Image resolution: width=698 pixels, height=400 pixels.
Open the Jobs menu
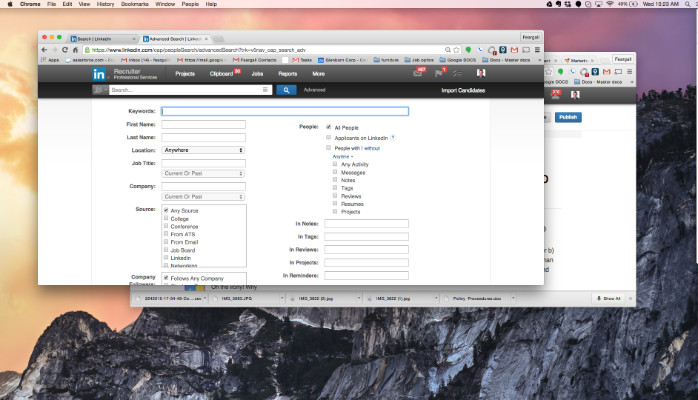point(257,74)
